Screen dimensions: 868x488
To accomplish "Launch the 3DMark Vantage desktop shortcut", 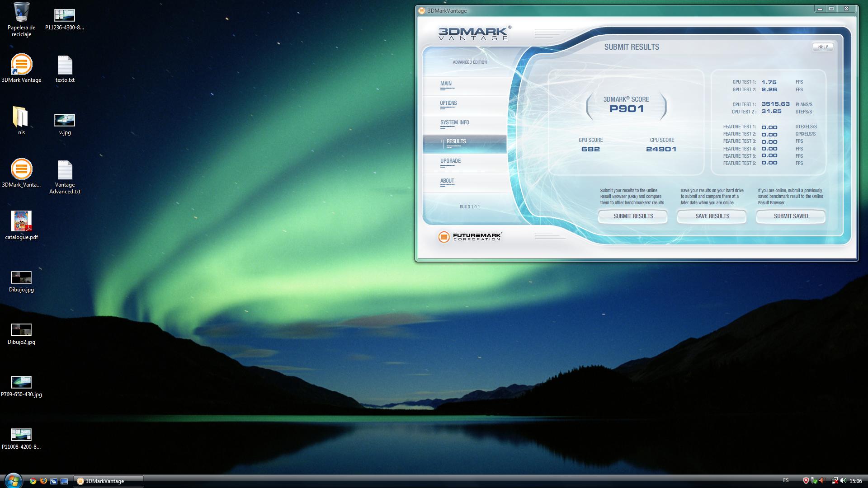I will [21, 69].
